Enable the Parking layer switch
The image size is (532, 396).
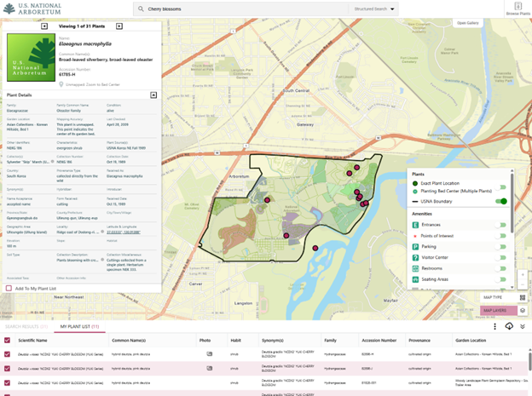[x=501, y=247]
